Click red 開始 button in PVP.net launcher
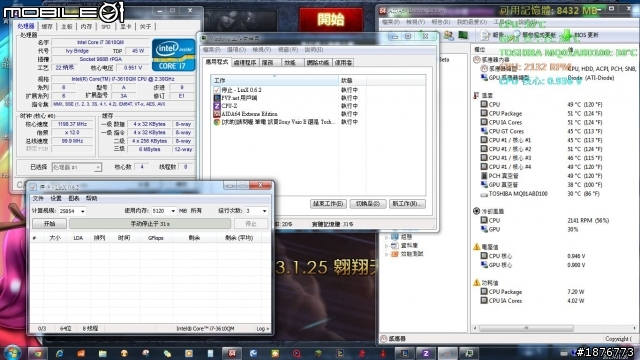The image size is (640, 360). point(331,20)
